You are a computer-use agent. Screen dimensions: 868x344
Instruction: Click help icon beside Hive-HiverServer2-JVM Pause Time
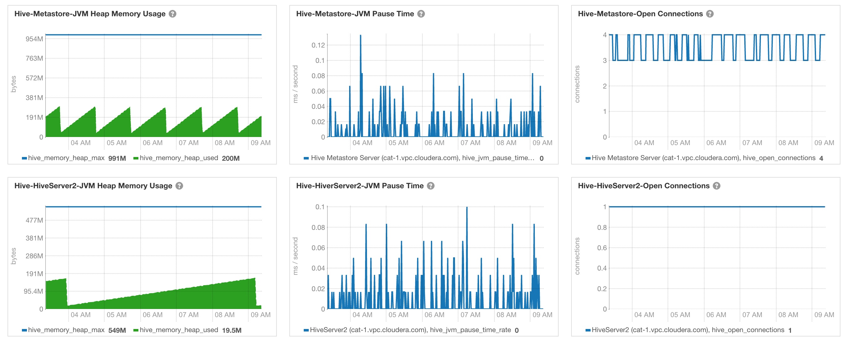point(431,186)
